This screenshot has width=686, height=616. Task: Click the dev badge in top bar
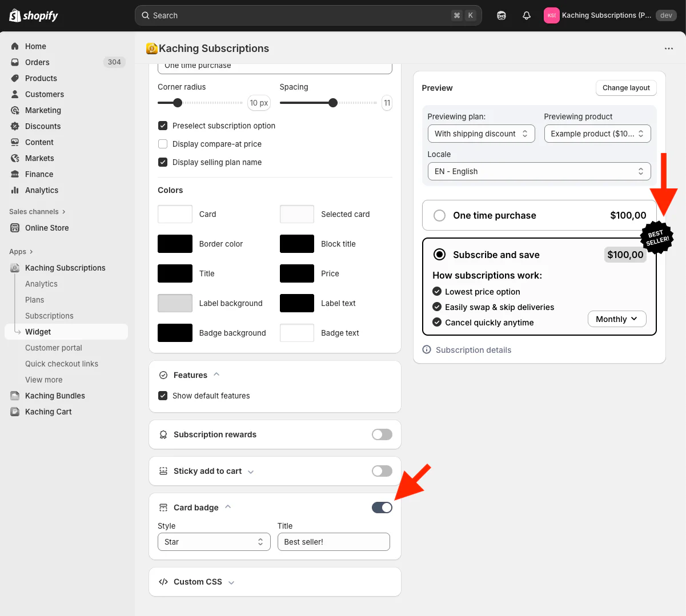coord(666,15)
